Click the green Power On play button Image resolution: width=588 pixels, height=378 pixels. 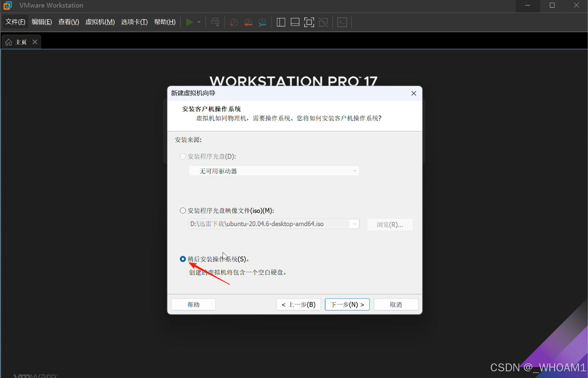[x=189, y=22]
